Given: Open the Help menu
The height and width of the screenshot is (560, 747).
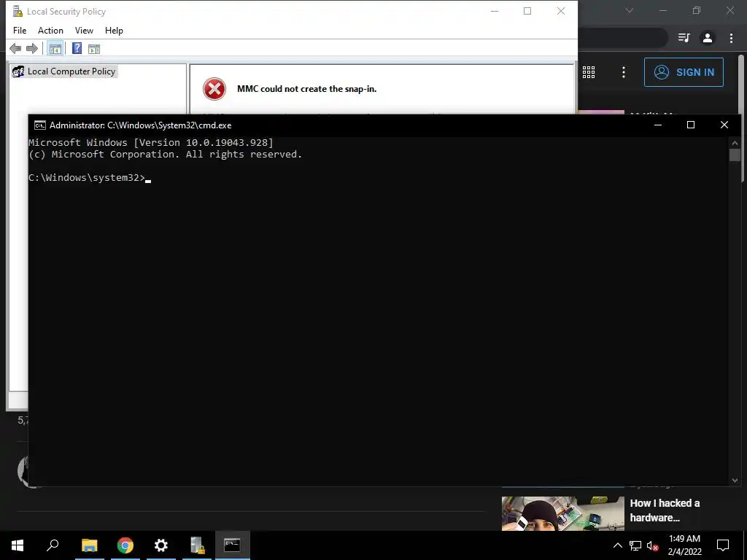Looking at the screenshot, I should click(114, 31).
